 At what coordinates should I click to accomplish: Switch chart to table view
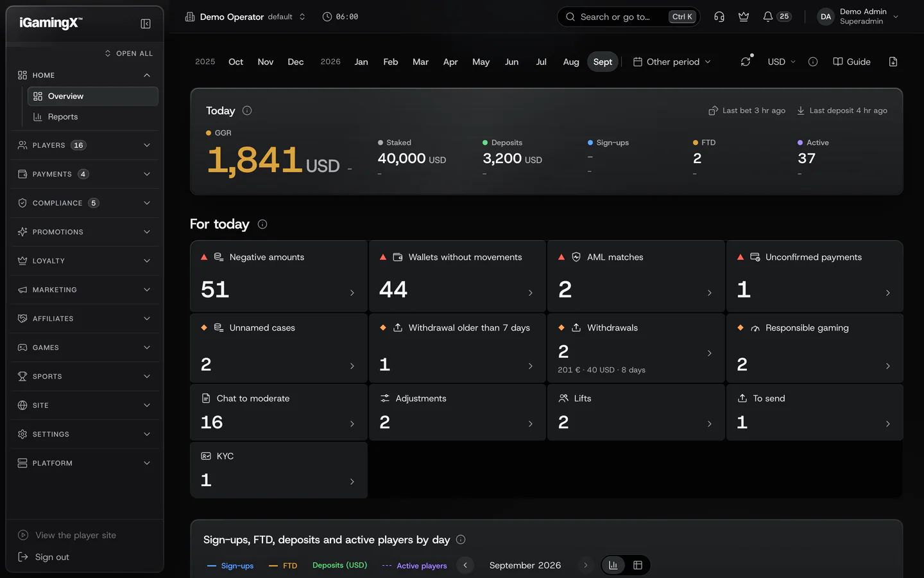(638, 565)
